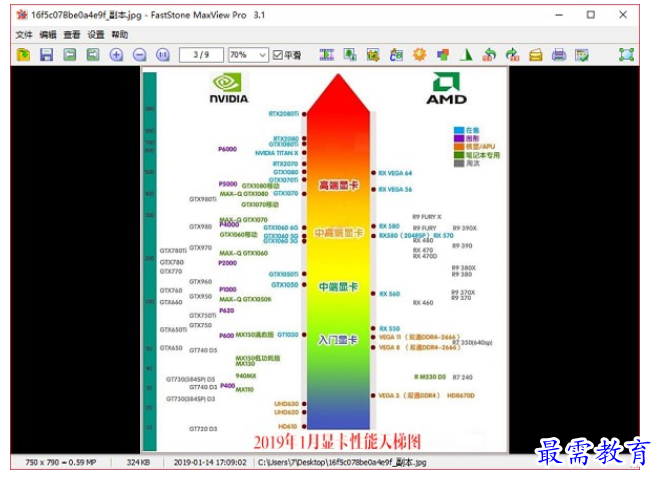Open the 文件 menu
659x484 pixels.
coord(24,34)
